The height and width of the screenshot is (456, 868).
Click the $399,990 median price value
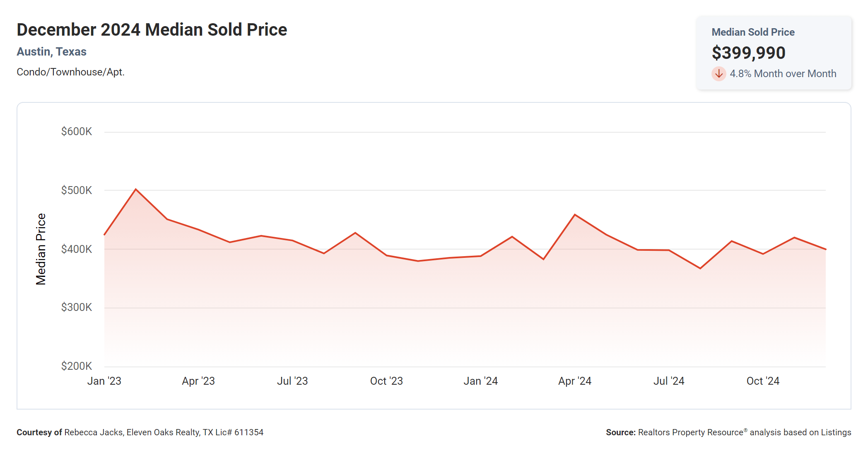tap(748, 53)
